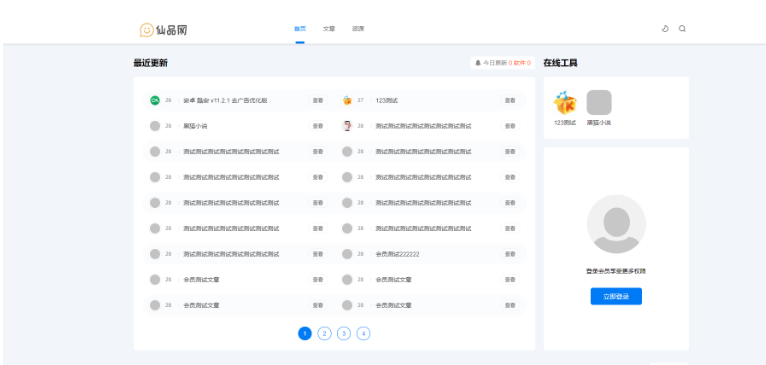766x365 pixels.
Task: Open the 黑猫小说 title in the update list
Action: coord(195,126)
